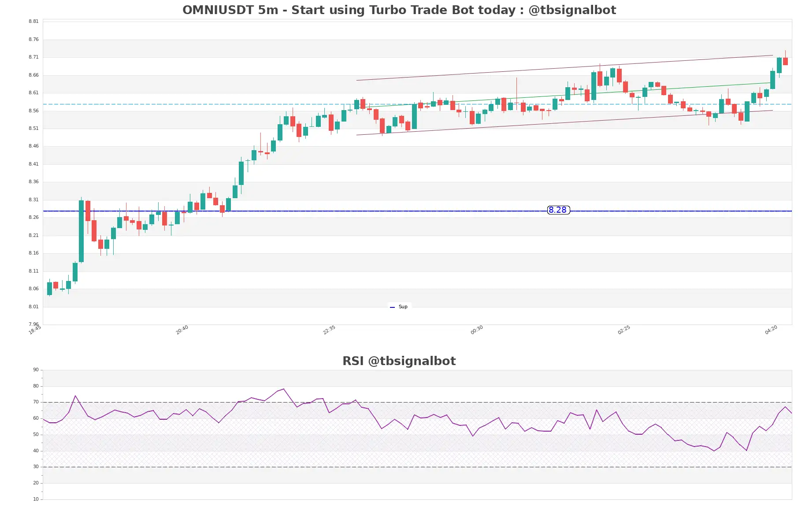The image size is (798, 532).
Task: Click the 8.51 price axis label
Action: (x=33, y=129)
